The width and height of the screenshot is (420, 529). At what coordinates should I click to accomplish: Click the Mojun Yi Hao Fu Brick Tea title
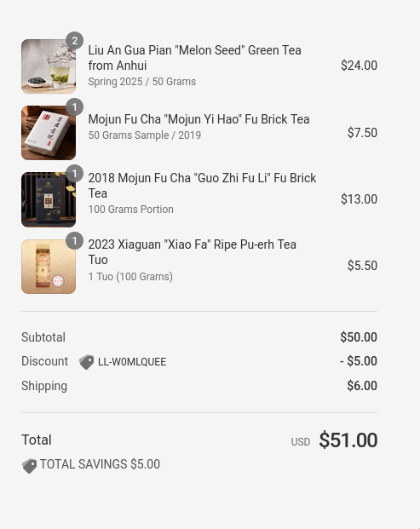click(x=198, y=119)
